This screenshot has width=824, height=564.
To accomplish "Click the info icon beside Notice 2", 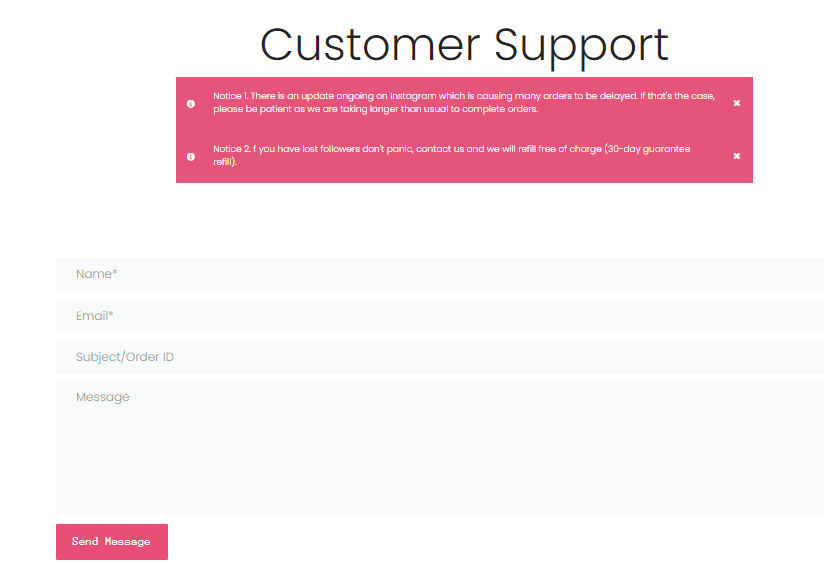I will coord(191,157).
